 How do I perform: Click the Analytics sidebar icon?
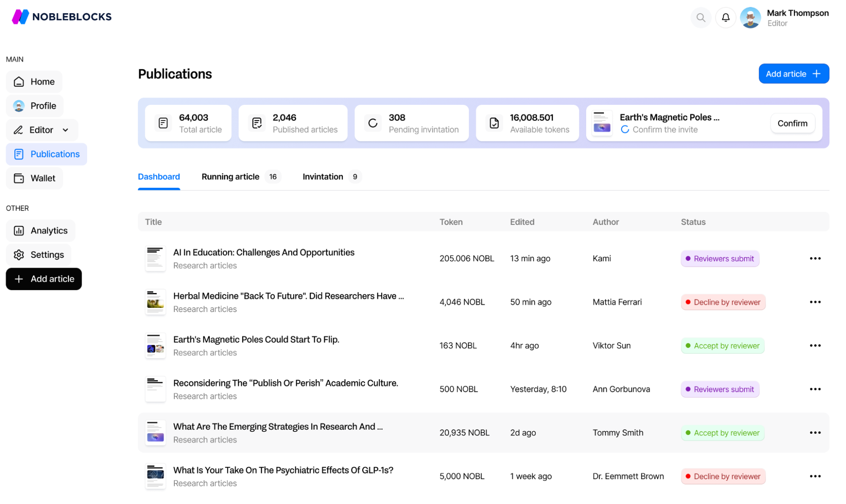click(x=19, y=230)
